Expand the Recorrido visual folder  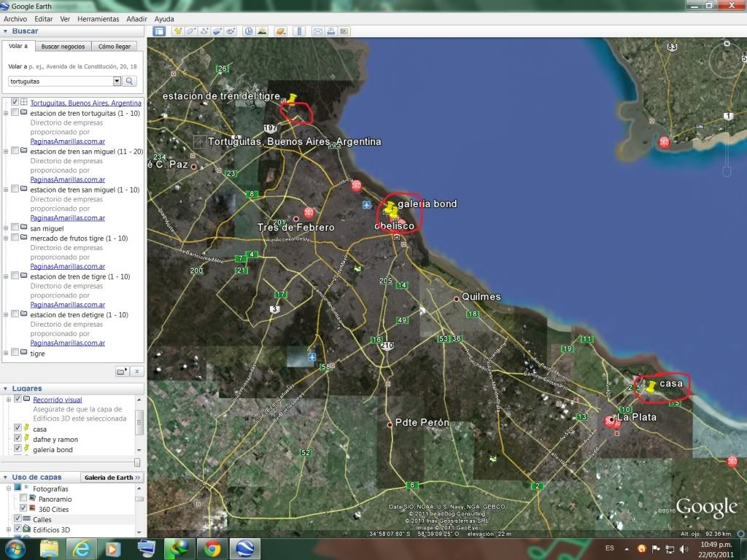pos(9,400)
